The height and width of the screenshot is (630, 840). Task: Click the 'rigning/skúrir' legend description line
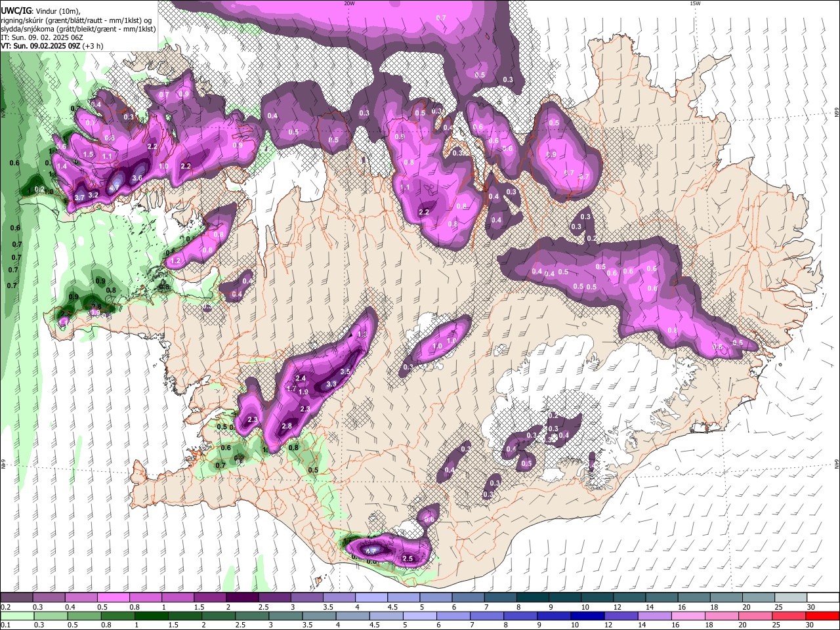pos(76,20)
